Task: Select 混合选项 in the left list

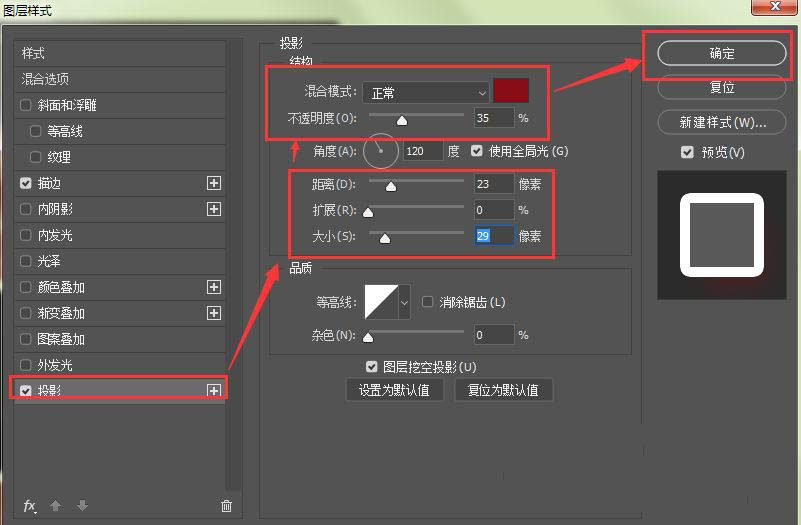Action: 120,79
